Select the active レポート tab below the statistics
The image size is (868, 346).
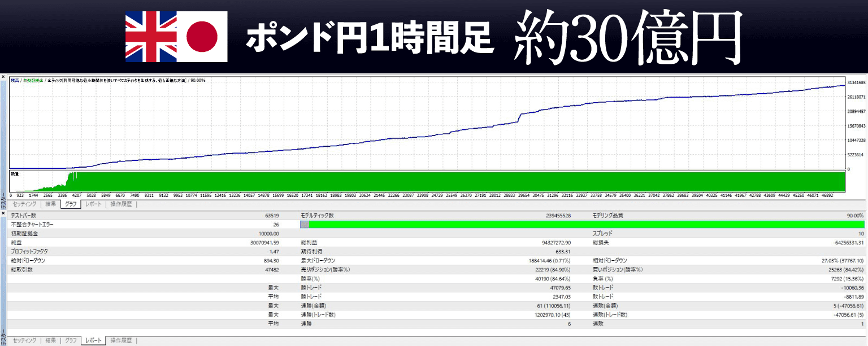[93, 340]
